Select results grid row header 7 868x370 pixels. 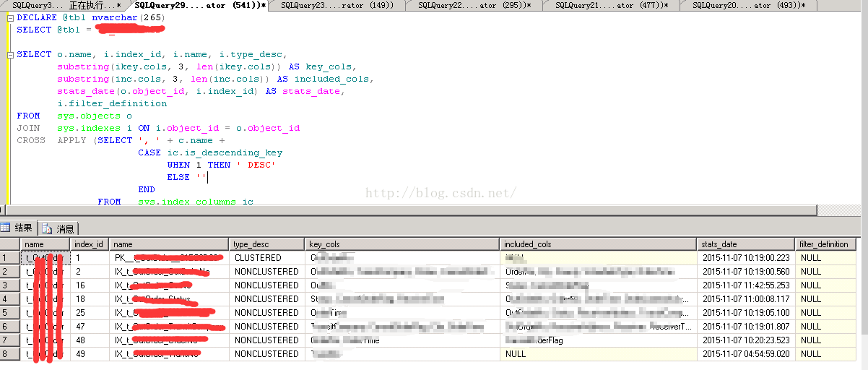coord(10,340)
